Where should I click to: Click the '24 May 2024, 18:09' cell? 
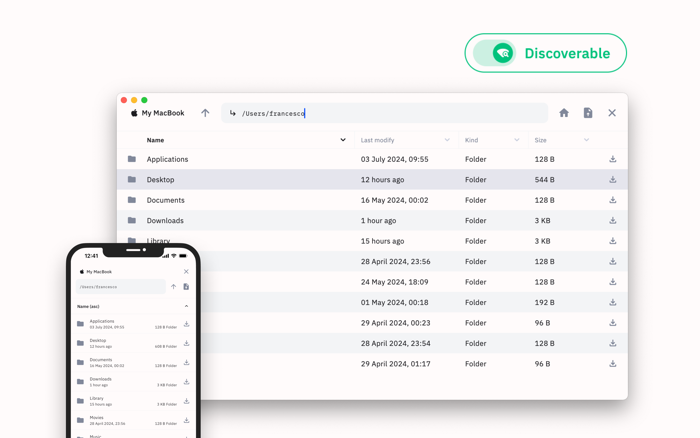(x=395, y=282)
